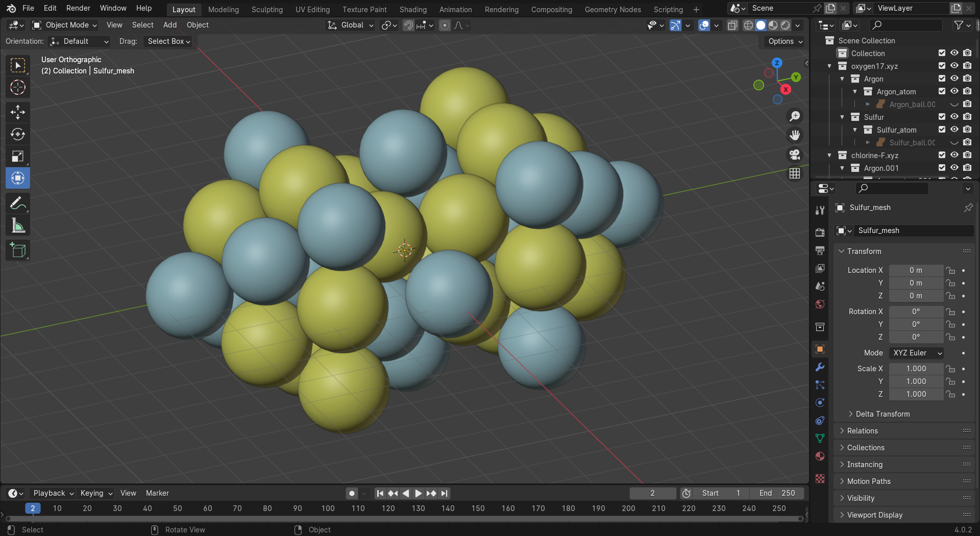This screenshot has width=980, height=536.
Task: Hide the Sulfur collection with its eye icon
Action: click(x=954, y=117)
